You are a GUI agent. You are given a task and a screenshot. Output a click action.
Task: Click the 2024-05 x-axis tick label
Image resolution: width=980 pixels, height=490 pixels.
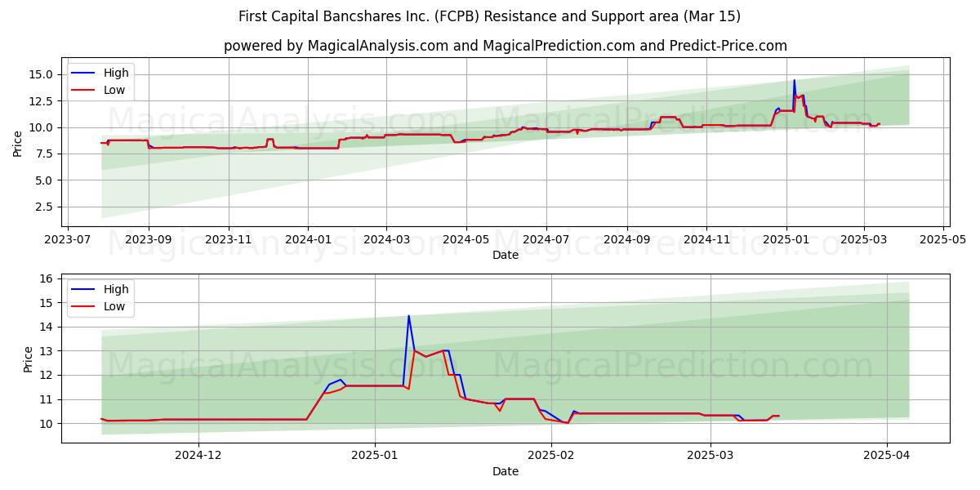[466, 240]
